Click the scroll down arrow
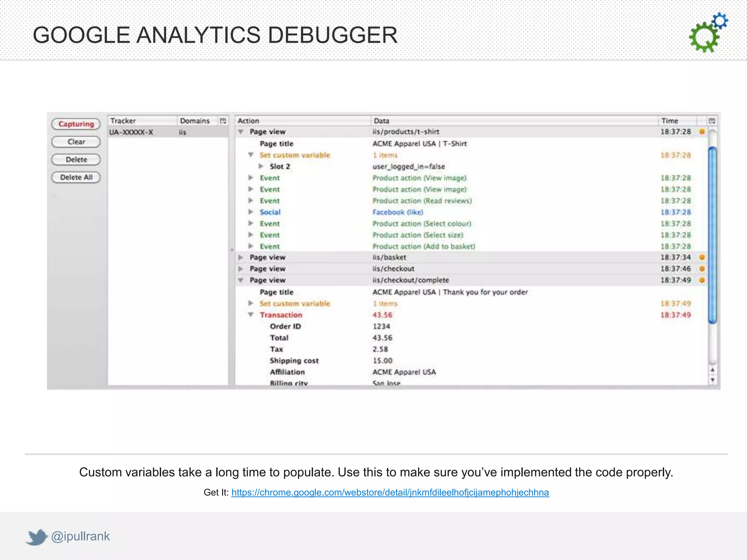 pos(712,380)
